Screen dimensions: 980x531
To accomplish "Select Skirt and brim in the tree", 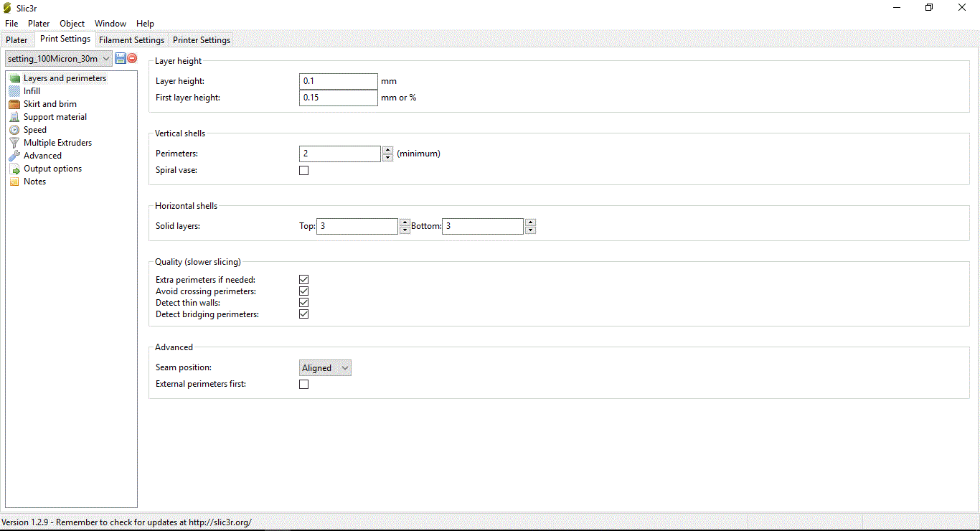I will [50, 104].
